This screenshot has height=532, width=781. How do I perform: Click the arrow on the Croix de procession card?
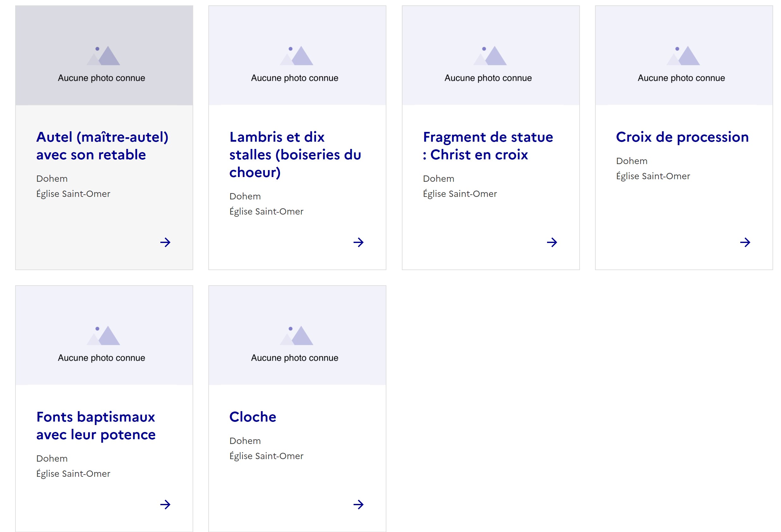click(x=745, y=242)
